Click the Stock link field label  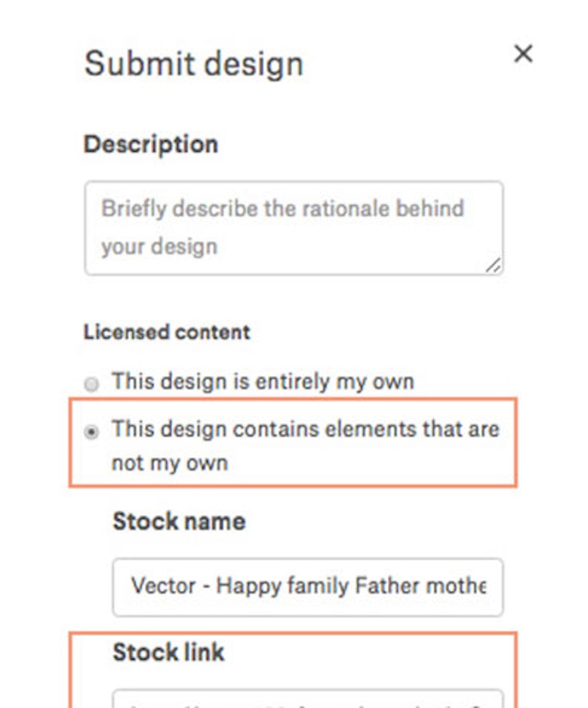(x=168, y=652)
